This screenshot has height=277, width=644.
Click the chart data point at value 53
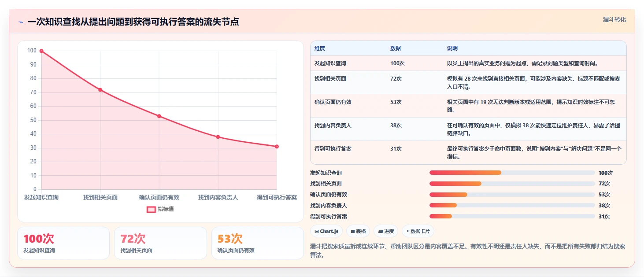[159, 116]
